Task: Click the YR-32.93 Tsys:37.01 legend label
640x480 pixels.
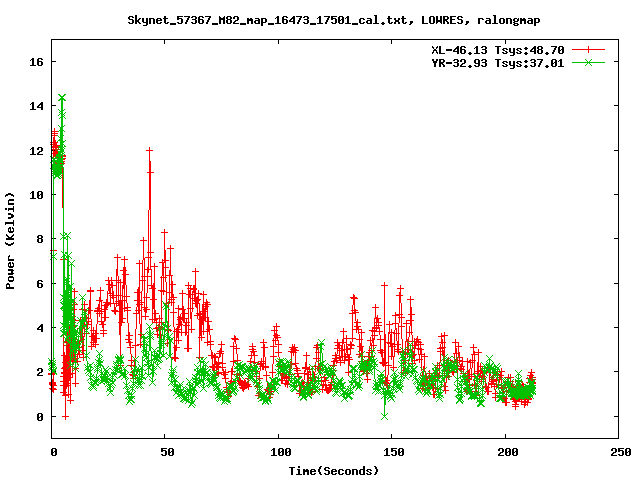Action: coord(498,63)
